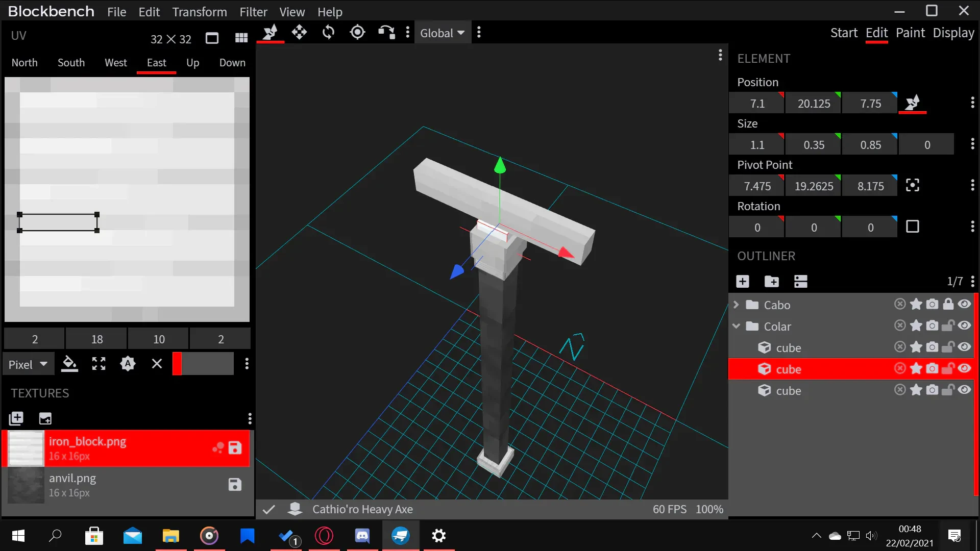Switch to Display mode
Screen dimensions: 980x551
pos(953,33)
